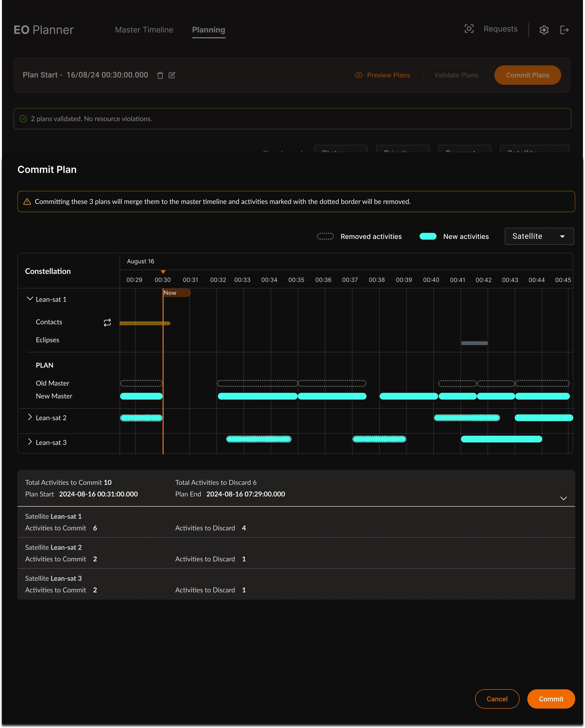This screenshot has width=585, height=728.
Task: Select the Eclipses row label
Action: click(48, 340)
